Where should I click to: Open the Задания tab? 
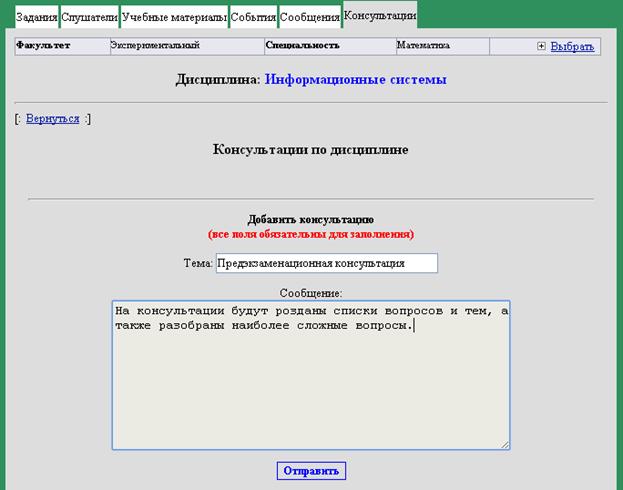pyautogui.click(x=36, y=18)
